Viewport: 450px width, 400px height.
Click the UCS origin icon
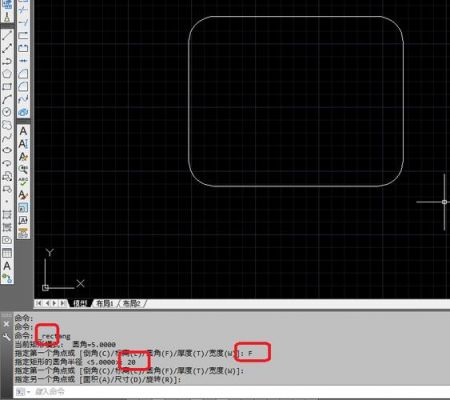pyautogui.click(x=46, y=288)
